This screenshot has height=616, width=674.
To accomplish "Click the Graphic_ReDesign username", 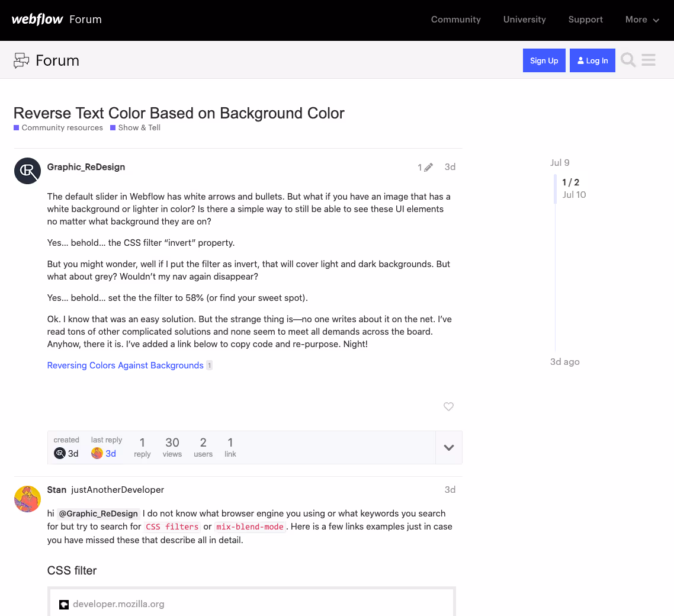I will [86, 167].
